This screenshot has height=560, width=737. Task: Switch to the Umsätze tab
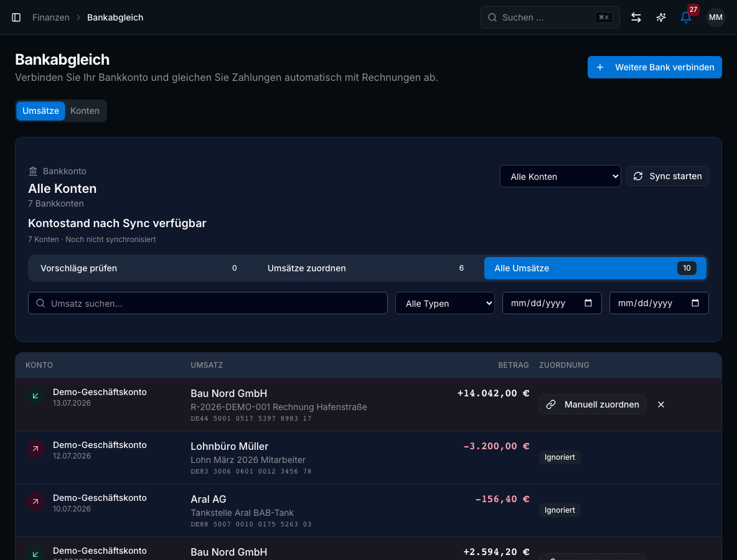tap(40, 111)
